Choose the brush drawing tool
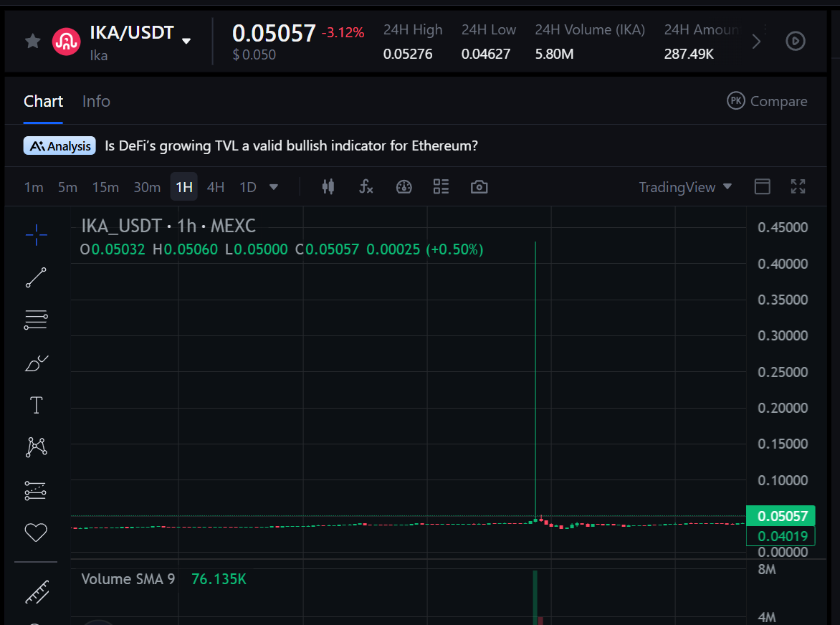Image resolution: width=840 pixels, height=625 pixels. click(36, 363)
